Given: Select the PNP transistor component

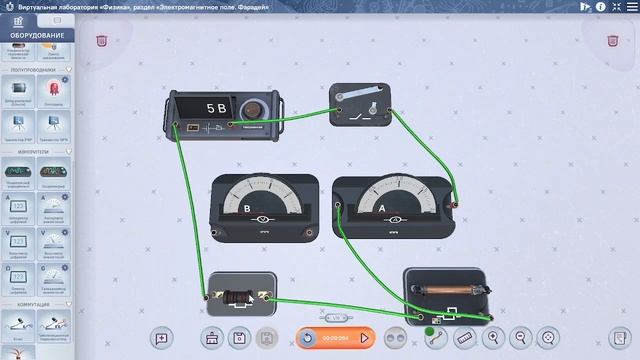Looking at the screenshot, I should [18, 127].
